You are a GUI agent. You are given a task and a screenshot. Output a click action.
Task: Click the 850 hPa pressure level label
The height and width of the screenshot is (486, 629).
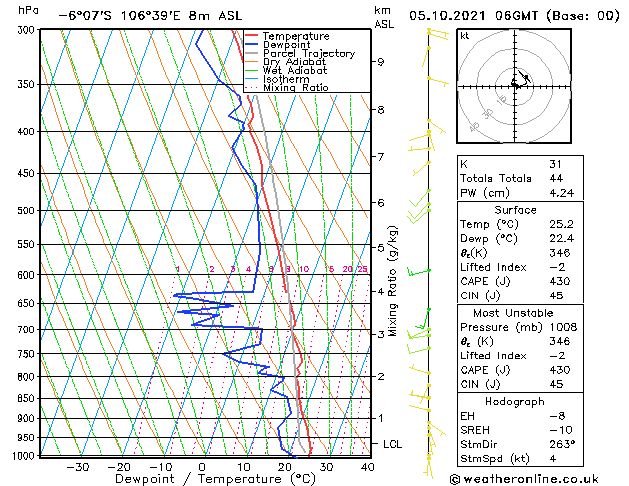[x=28, y=399]
